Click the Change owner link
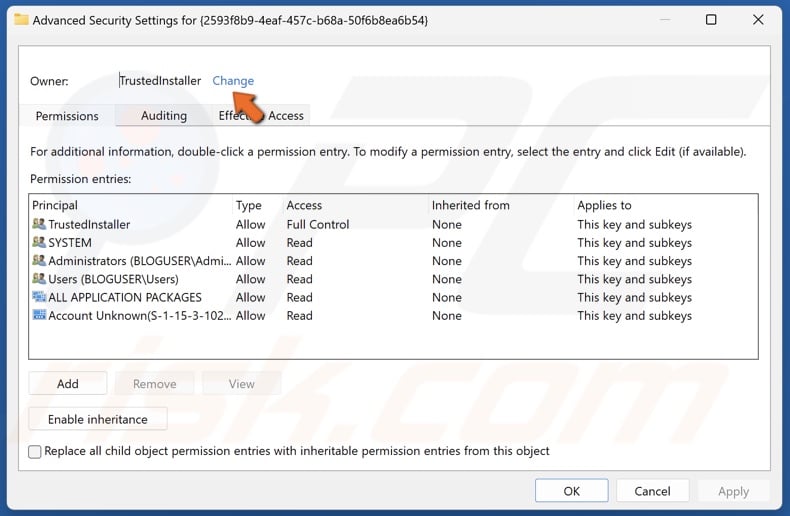 233,81
